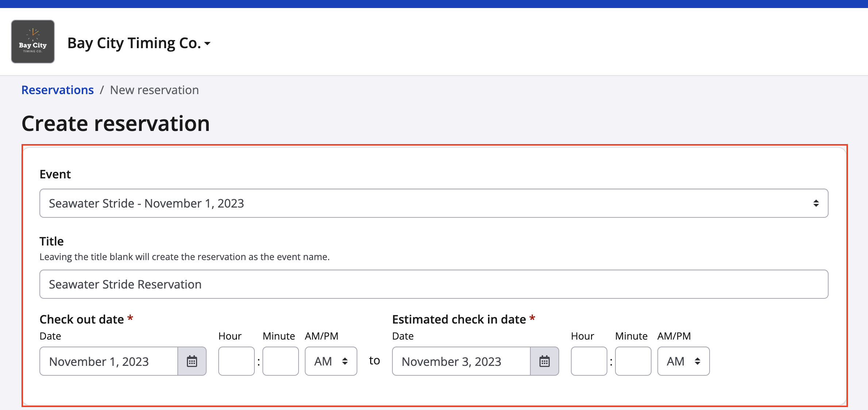Open the Event selection dropdown
The width and height of the screenshot is (868, 410).
tap(434, 203)
